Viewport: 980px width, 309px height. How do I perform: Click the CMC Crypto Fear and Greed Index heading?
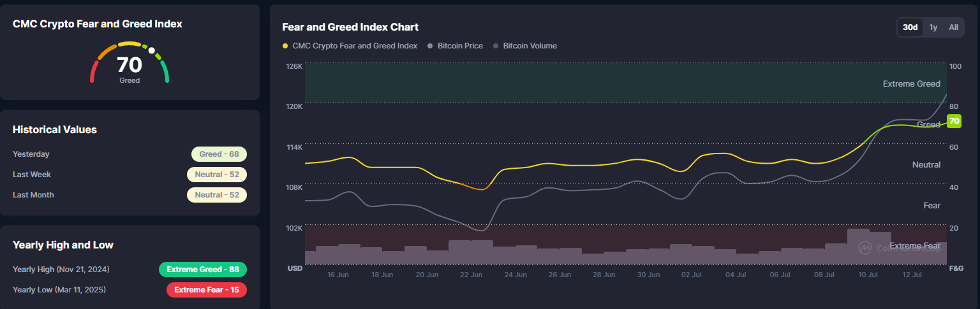[98, 24]
